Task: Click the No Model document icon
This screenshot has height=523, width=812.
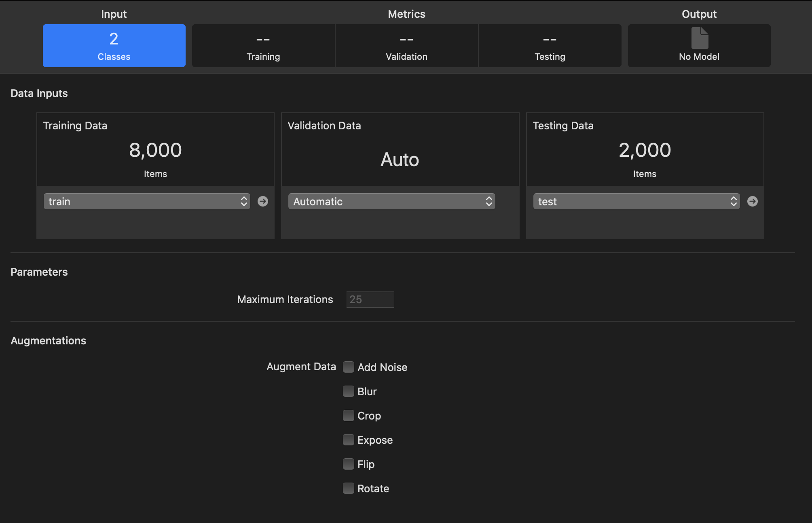Action: 700,38
